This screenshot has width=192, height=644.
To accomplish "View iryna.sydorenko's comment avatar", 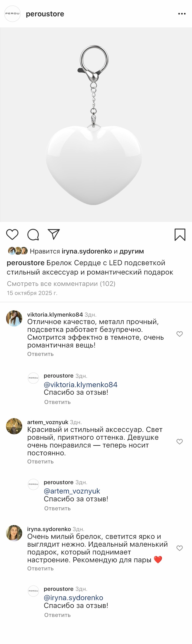I will pos(14,533).
